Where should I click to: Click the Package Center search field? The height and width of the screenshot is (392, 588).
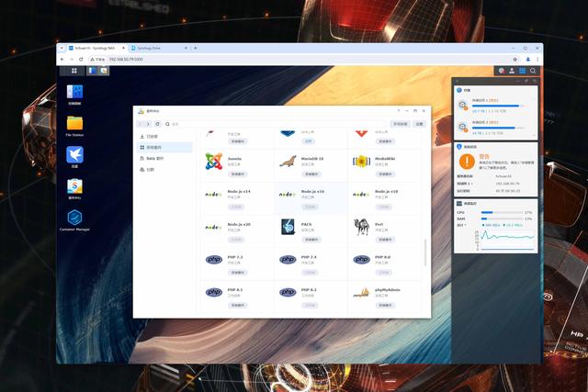click(x=277, y=124)
